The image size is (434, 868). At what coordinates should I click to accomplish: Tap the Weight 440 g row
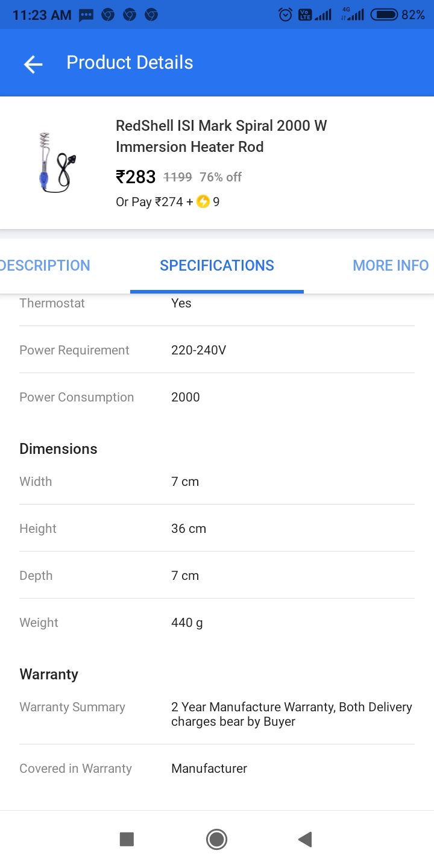pyautogui.click(x=217, y=623)
